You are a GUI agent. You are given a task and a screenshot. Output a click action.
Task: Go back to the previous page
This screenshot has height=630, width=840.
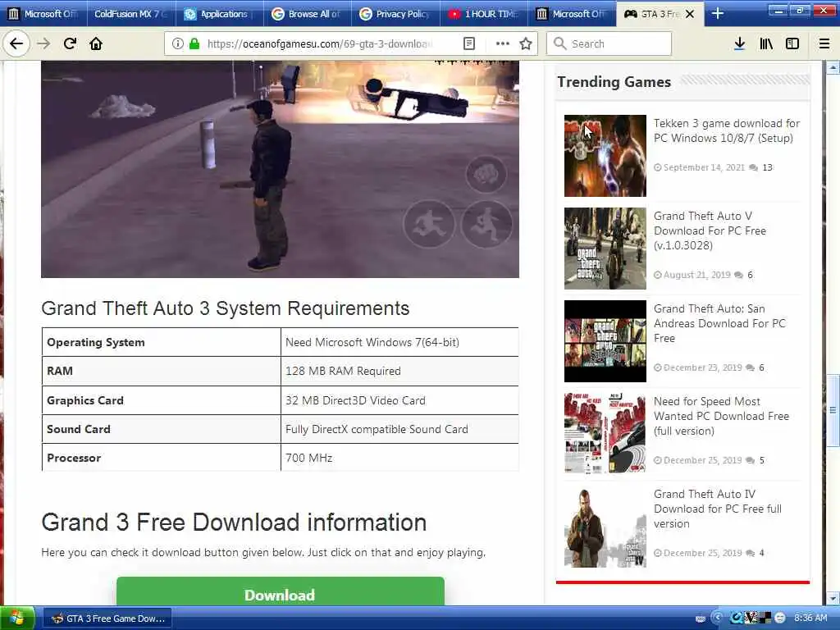point(16,43)
